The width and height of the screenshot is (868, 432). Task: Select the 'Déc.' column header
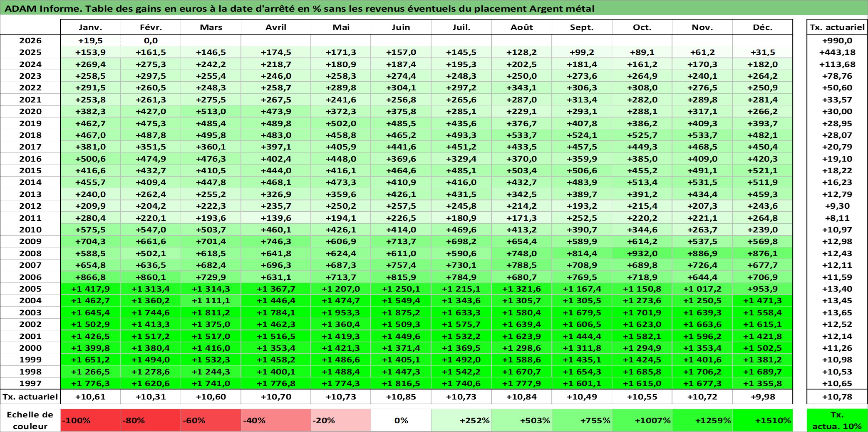click(763, 27)
